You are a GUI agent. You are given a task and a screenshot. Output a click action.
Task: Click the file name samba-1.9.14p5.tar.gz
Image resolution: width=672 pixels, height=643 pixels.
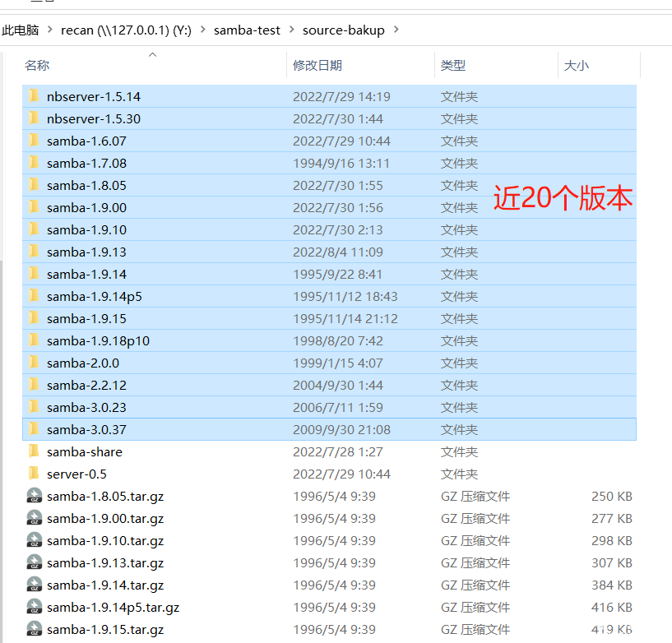pos(114,608)
